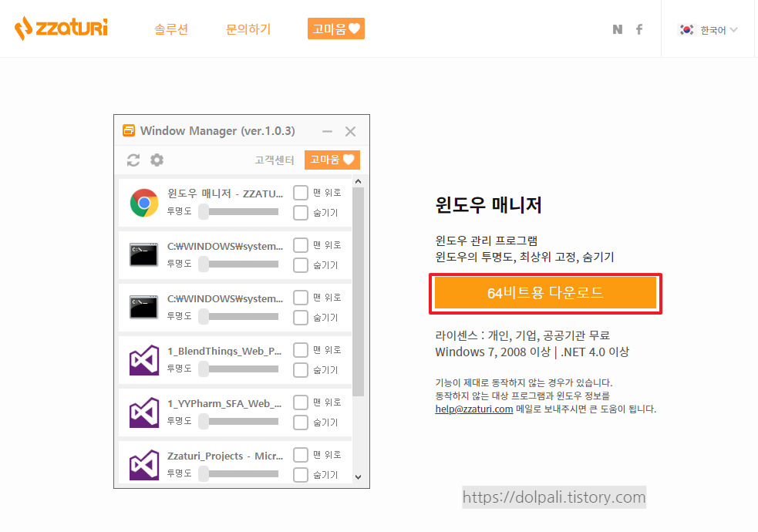Click the Chrome icon in the list

point(144,203)
